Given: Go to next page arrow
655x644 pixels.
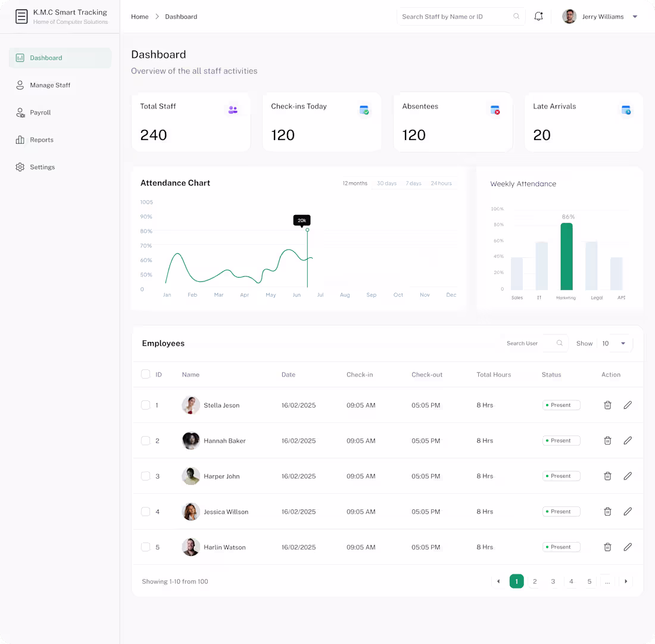Looking at the screenshot, I should 626,581.
